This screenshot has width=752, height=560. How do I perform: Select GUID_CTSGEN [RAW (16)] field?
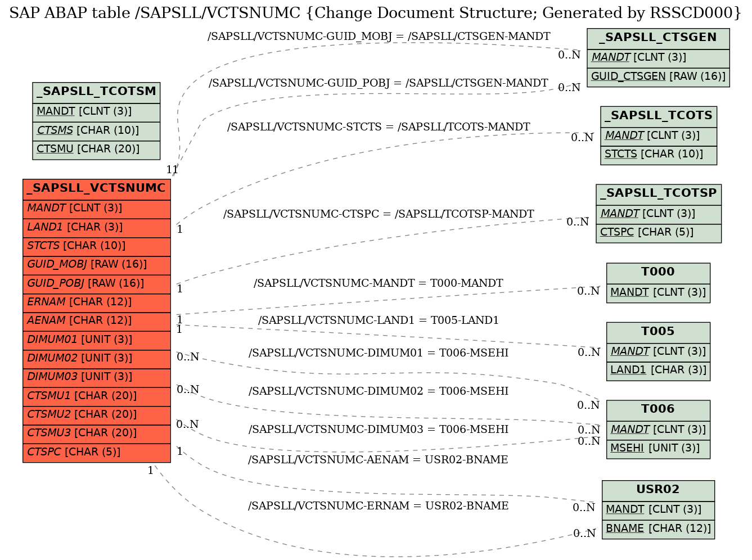click(x=658, y=76)
